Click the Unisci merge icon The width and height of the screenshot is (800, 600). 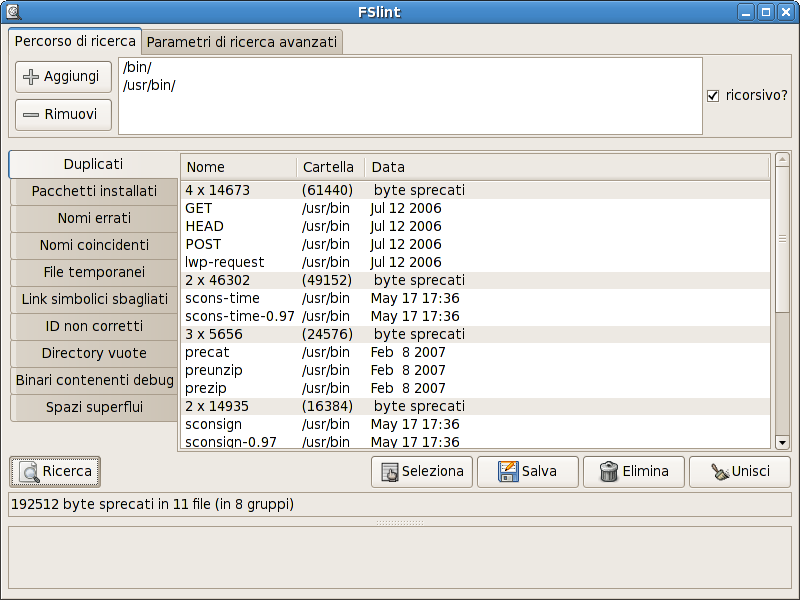coord(720,472)
